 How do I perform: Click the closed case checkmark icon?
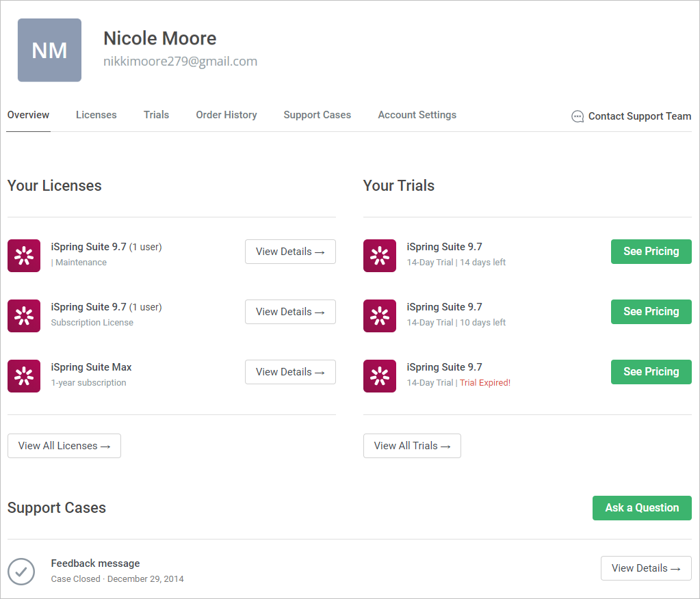coord(21,572)
